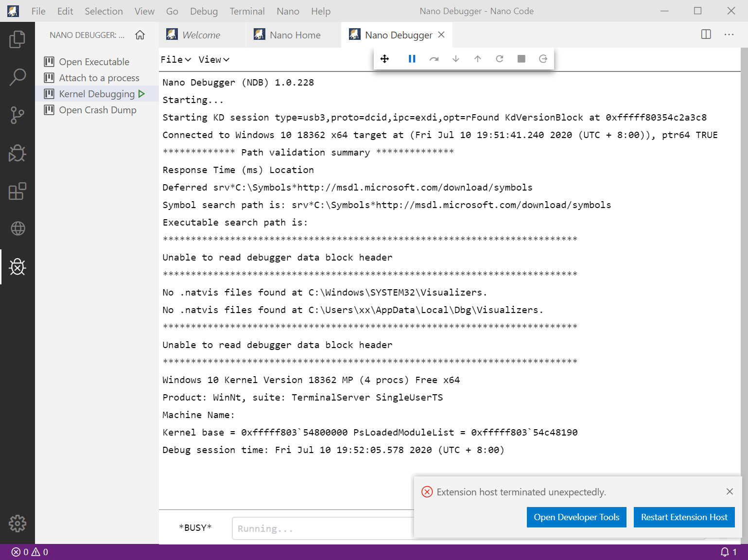This screenshot has width=748, height=560.
Task: Open the Search view in activity bar
Action: coord(17,77)
